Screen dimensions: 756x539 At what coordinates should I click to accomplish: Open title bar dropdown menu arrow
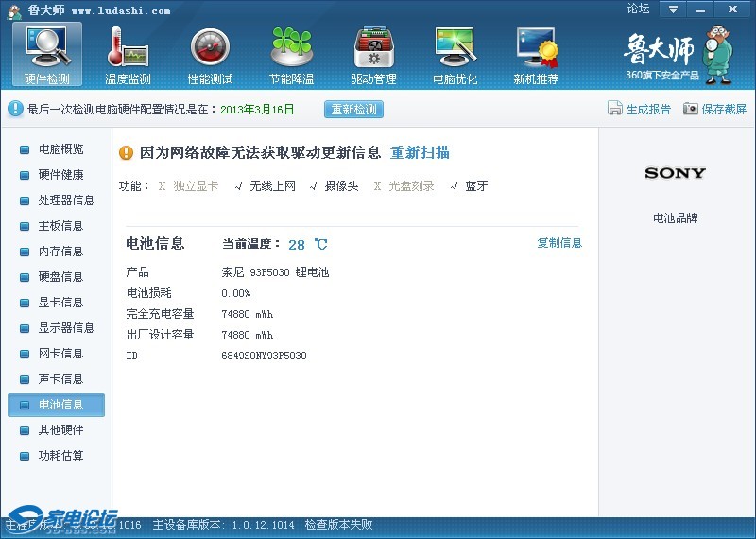click(673, 9)
